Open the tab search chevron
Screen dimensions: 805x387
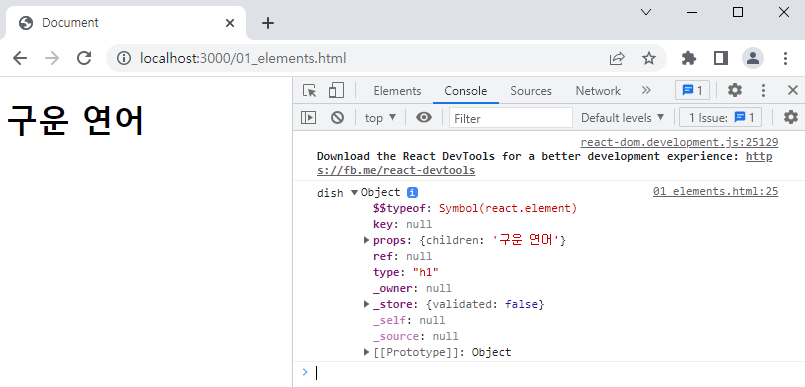pyautogui.click(x=646, y=12)
